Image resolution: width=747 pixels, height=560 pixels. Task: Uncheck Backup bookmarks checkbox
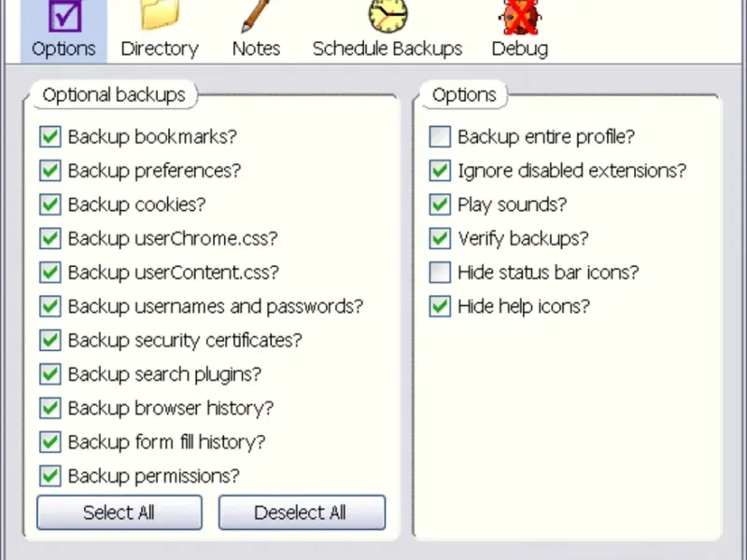50,137
